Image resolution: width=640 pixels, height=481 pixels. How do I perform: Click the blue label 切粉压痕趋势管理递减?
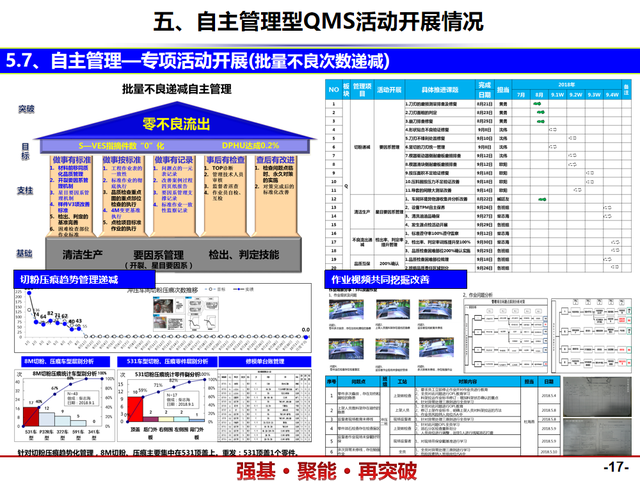point(84,280)
